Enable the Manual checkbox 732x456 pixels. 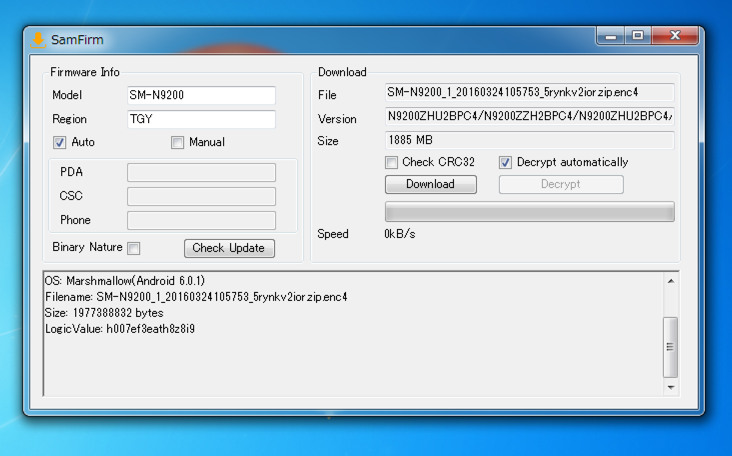pyautogui.click(x=177, y=142)
